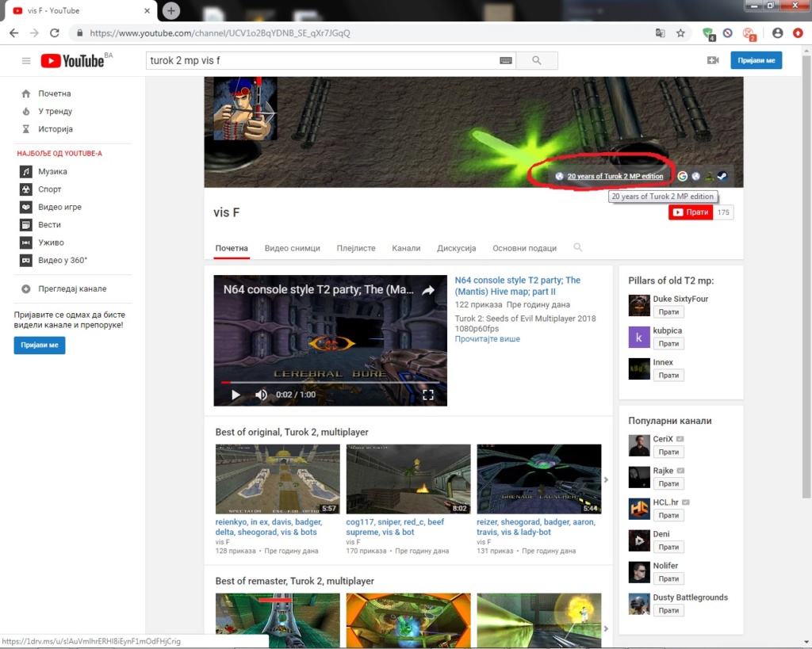
Task: Follow Rajke with Прати button
Action: (668, 484)
